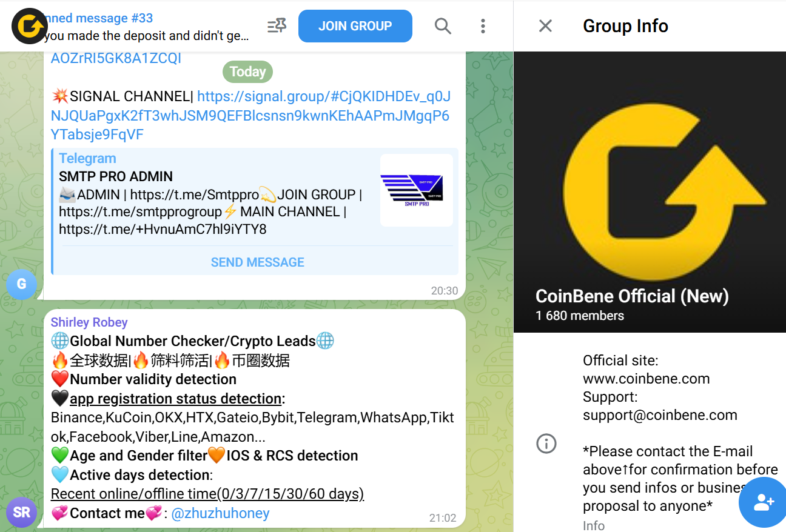Click the AOZrRI5GK8A1ZCQI link text

coord(116,59)
